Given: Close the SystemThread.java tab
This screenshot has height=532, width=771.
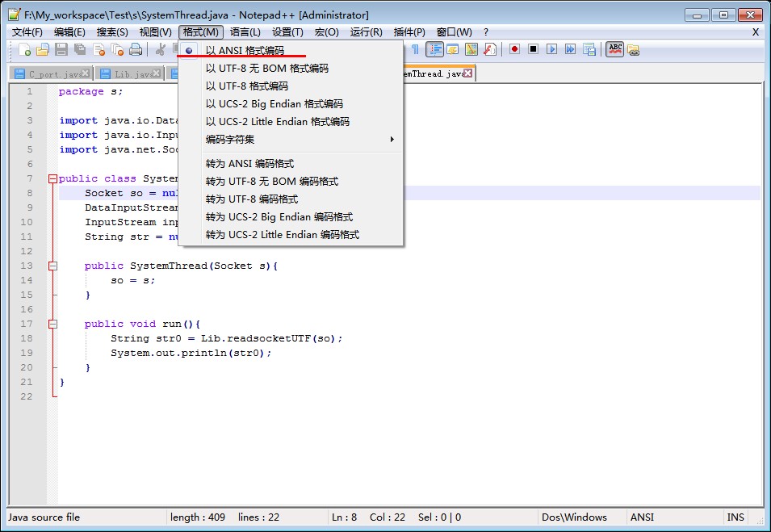Looking at the screenshot, I should (x=467, y=73).
